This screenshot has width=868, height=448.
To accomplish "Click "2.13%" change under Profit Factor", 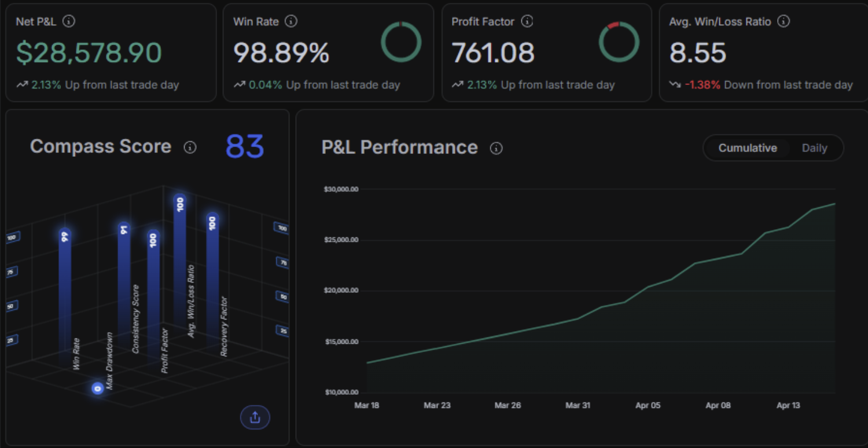I will [481, 85].
